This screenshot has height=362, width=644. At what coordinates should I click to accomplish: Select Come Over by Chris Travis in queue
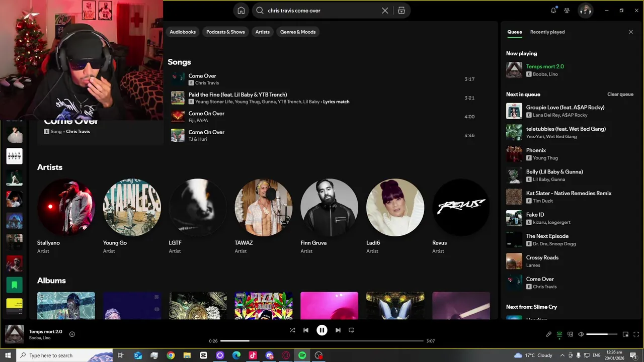[571, 283]
